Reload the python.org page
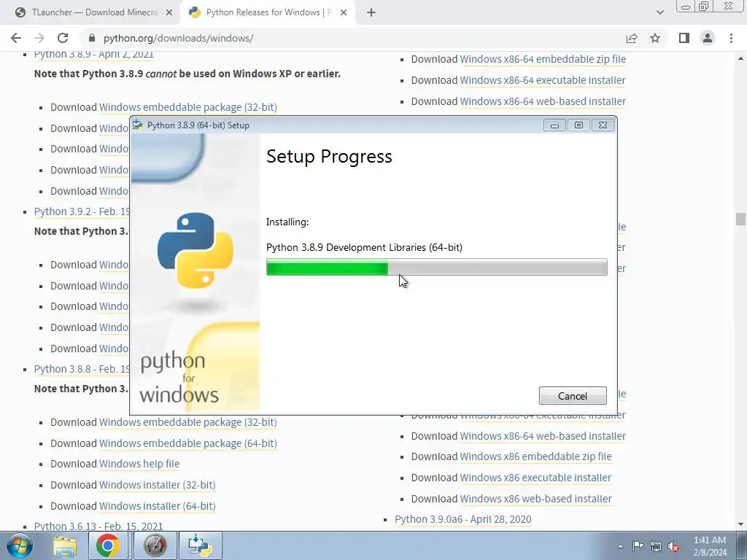This screenshot has height=560, width=747. [63, 38]
